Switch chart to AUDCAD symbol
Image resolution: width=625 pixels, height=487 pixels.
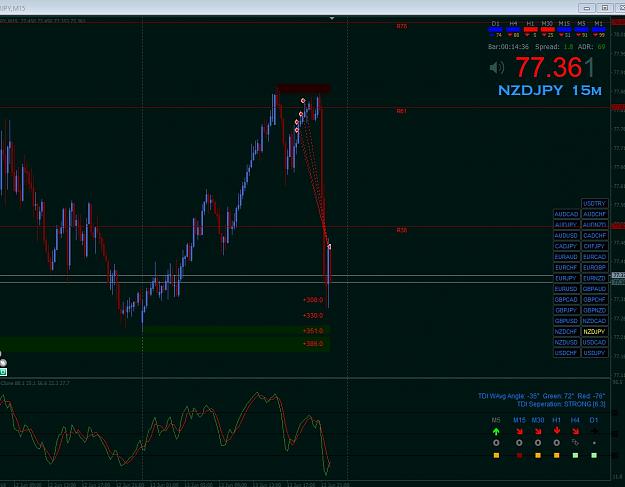[566, 214]
